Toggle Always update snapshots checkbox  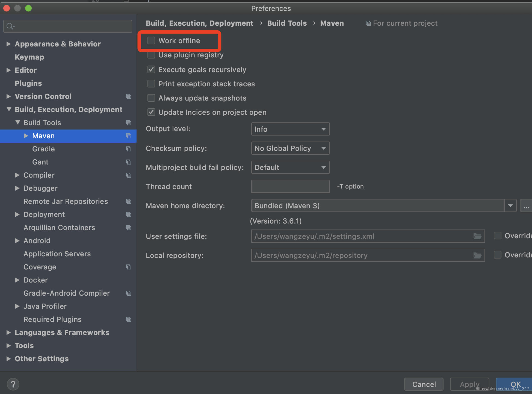coord(151,98)
